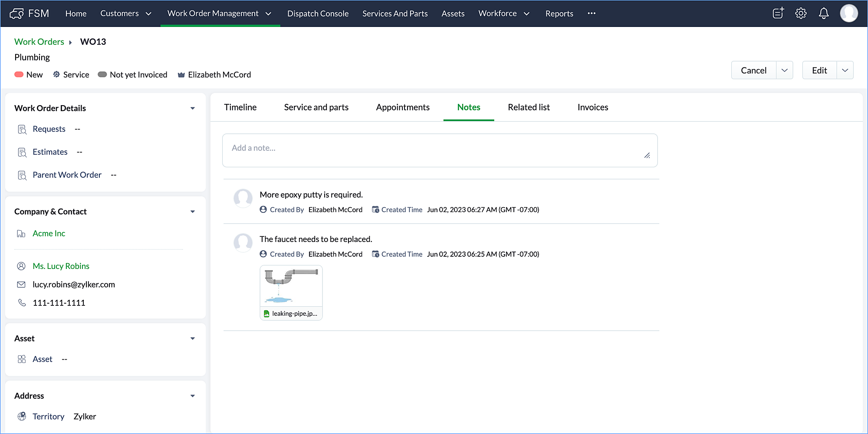Switch to the Appointments tab

(402, 107)
